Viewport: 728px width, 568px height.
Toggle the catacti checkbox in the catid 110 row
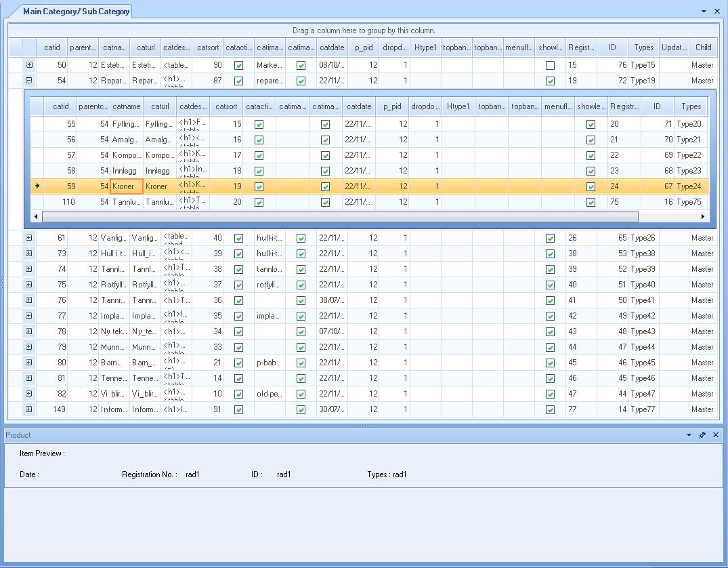(259, 202)
